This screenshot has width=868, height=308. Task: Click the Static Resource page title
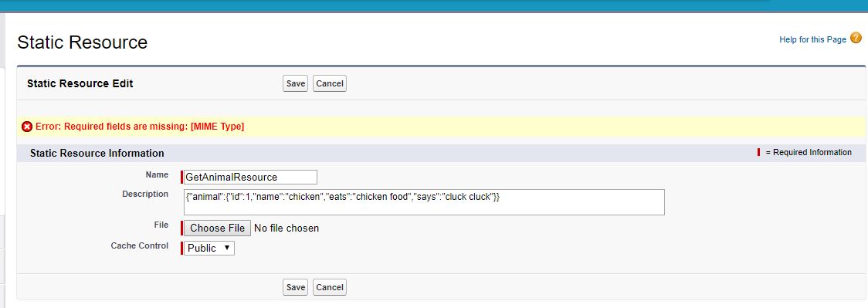point(83,42)
